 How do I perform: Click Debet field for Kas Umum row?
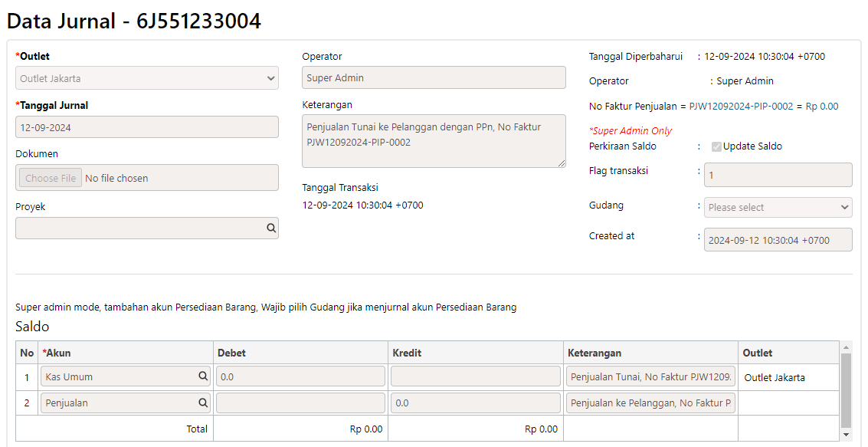(300, 376)
